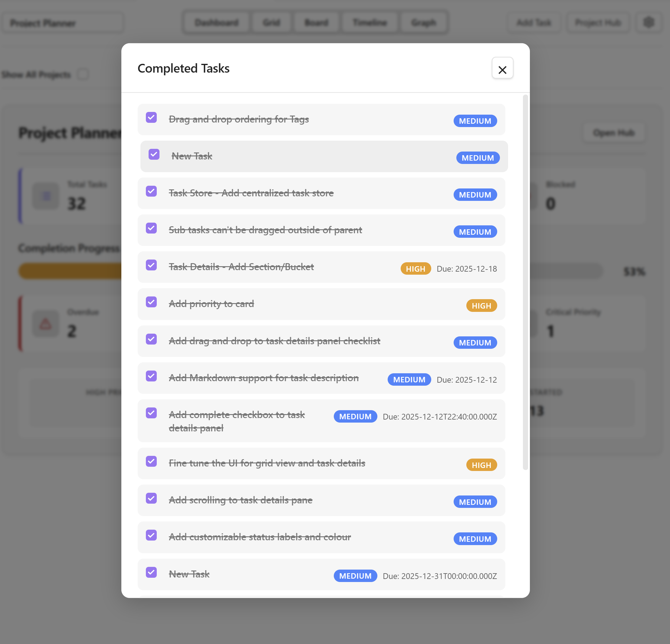Switch to the Dashboard tab
This screenshot has height=644, width=670.
[216, 23]
